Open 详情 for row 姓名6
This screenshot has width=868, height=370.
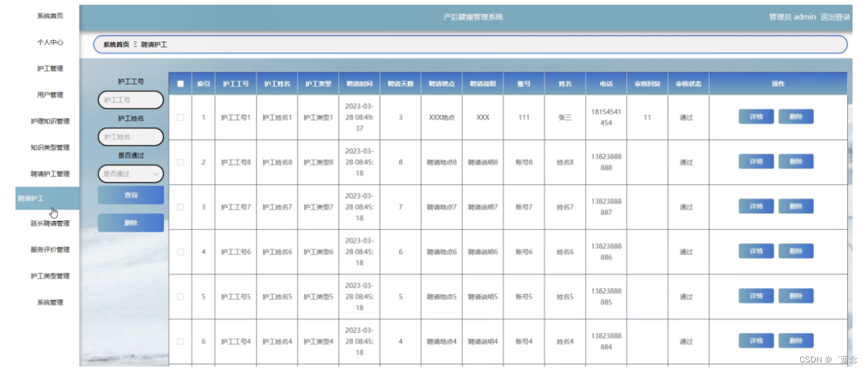[756, 251]
